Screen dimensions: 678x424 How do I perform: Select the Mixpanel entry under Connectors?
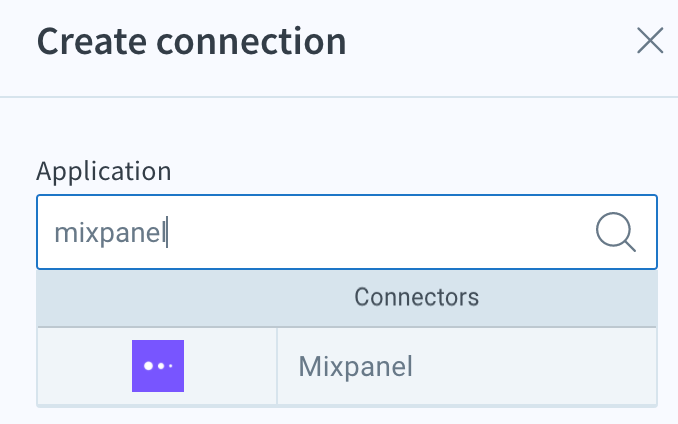(x=347, y=366)
